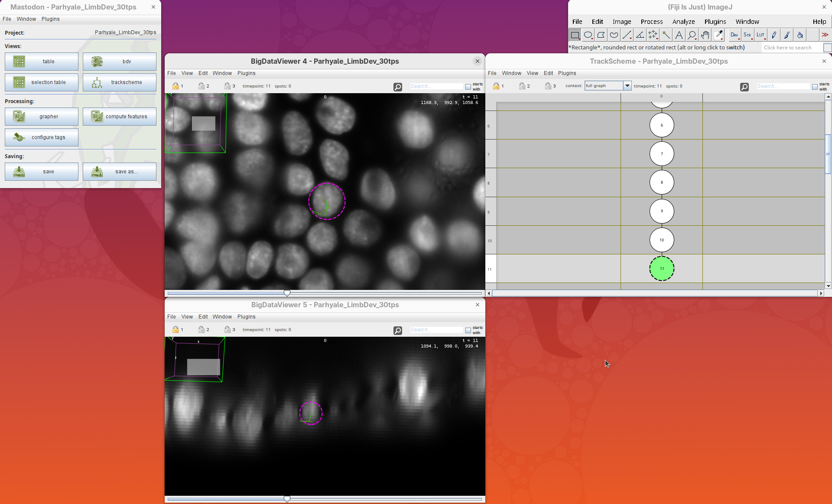Select spot 8 in the TrackScheme graph
Viewport: 832px width, 504px height.
(661, 182)
